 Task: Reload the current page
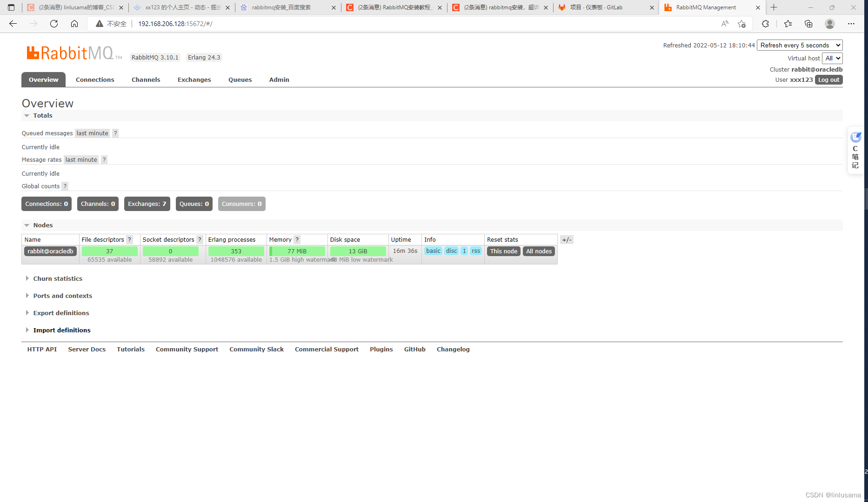(x=54, y=24)
